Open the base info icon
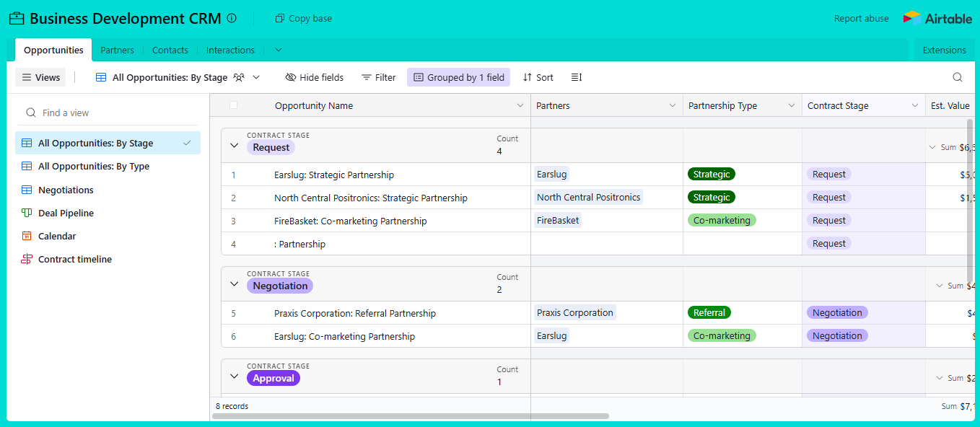The height and width of the screenshot is (427, 980). tap(232, 18)
